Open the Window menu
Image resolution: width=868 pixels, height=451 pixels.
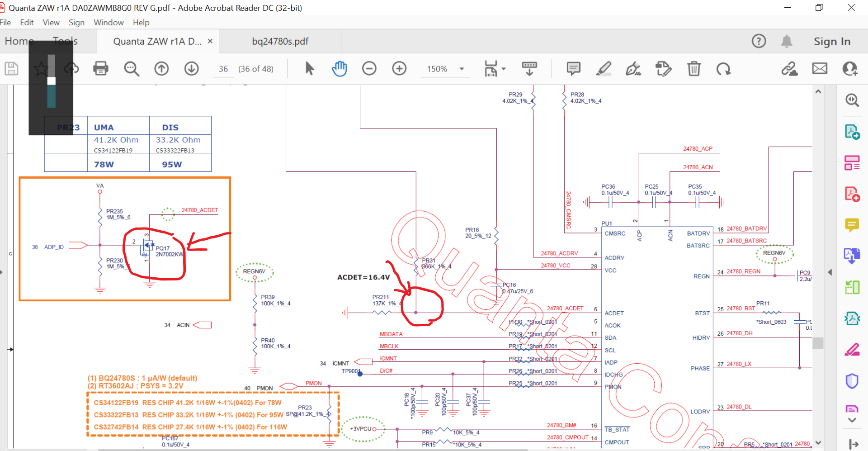pos(108,23)
